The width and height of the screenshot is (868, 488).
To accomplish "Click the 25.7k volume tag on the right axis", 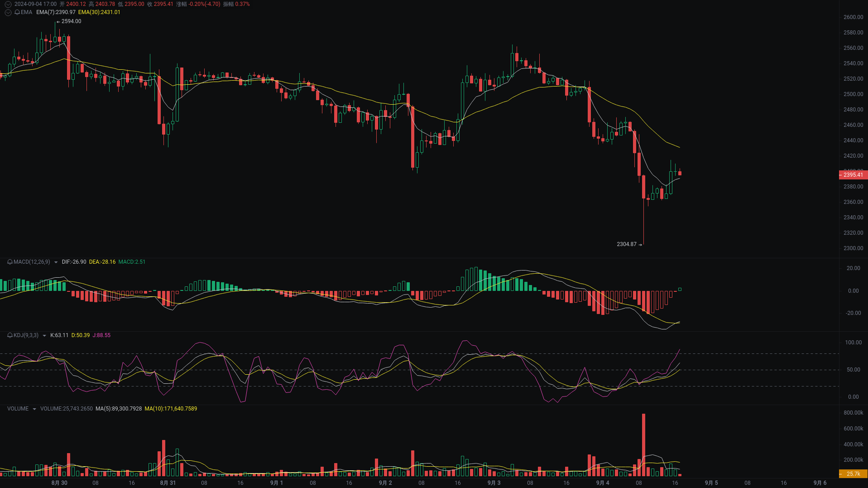I will [853, 474].
